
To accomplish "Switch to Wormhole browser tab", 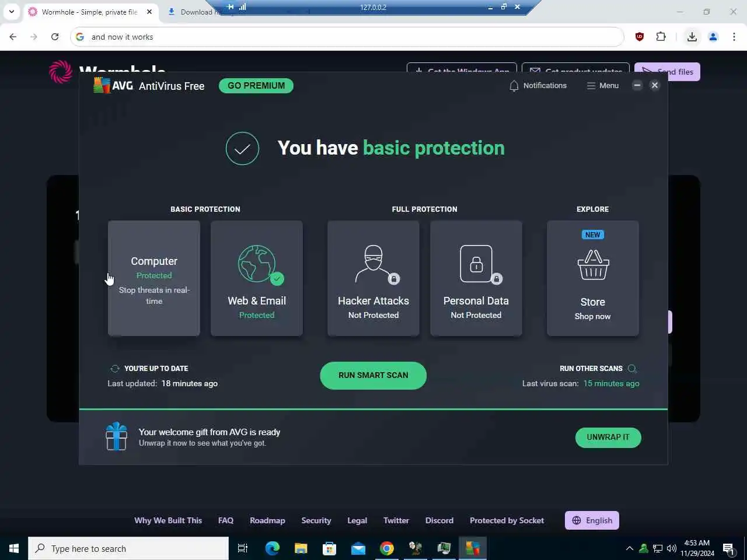I will pyautogui.click(x=89, y=12).
